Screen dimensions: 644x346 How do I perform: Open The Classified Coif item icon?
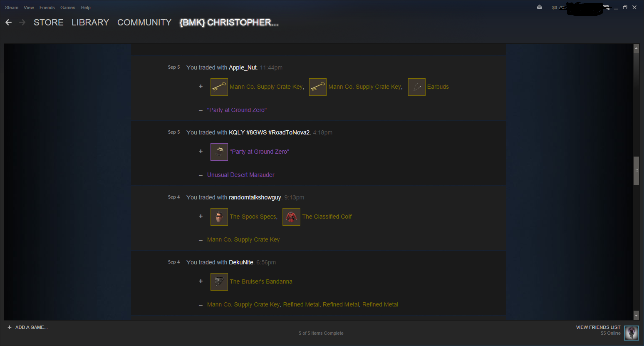click(291, 217)
